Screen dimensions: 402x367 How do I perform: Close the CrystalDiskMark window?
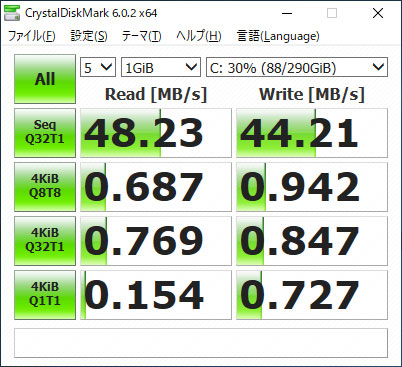pyautogui.click(x=378, y=13)
